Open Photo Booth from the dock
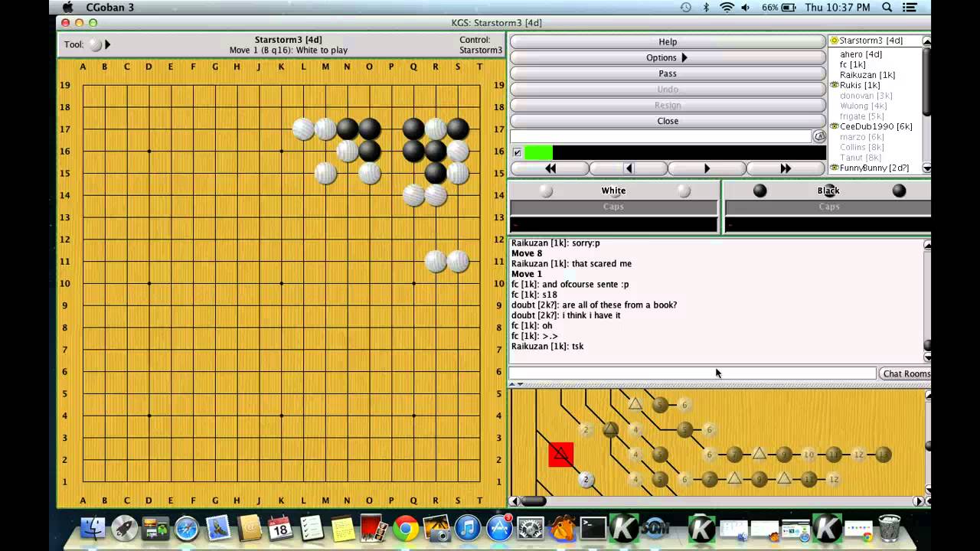980x551 pixels. [374, 529]
